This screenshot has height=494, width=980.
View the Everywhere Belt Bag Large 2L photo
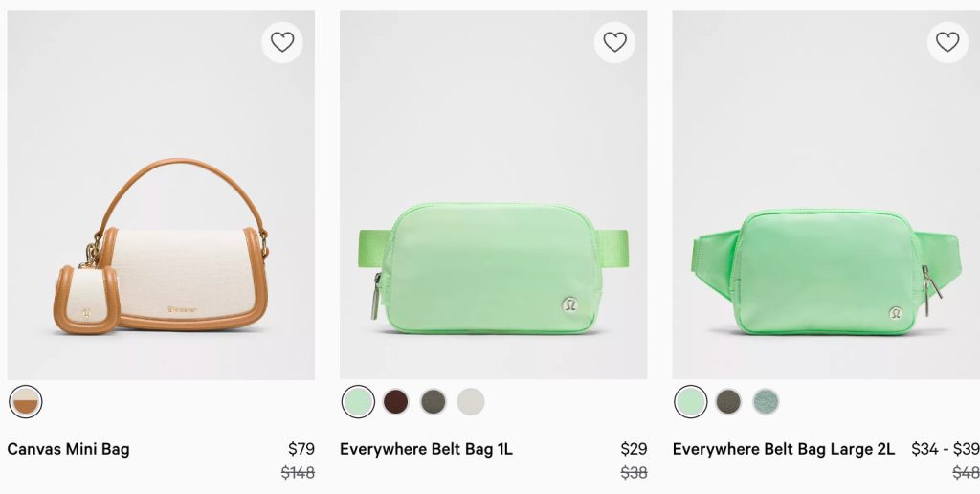click(825, 211)
